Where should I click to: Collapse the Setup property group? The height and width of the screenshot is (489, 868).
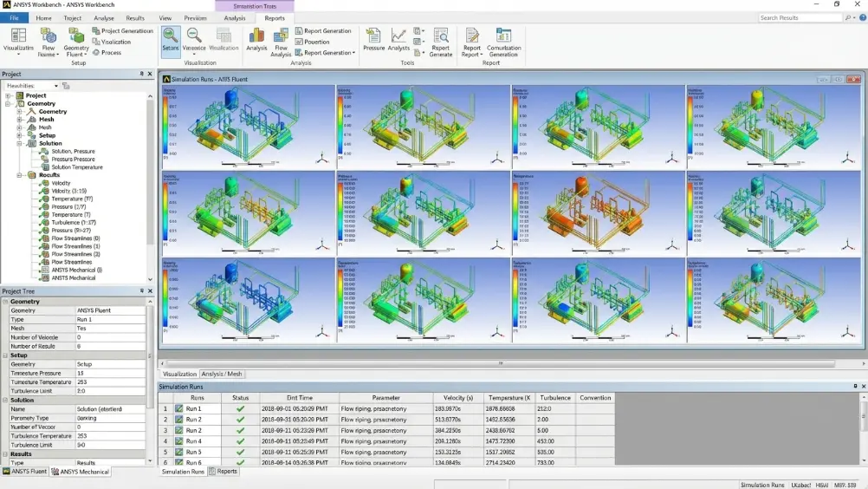tap(5, 355)
